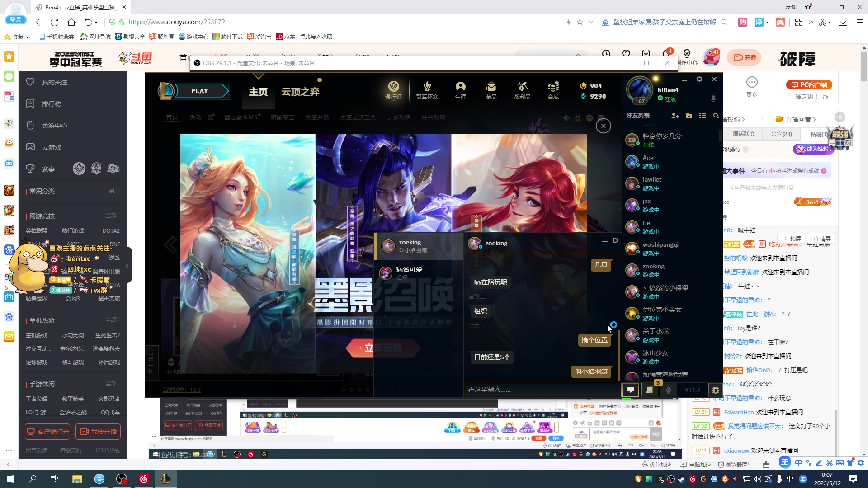Select the zoeking conversation in chat list
The image size is (868, 488).
tap(419, 246)
